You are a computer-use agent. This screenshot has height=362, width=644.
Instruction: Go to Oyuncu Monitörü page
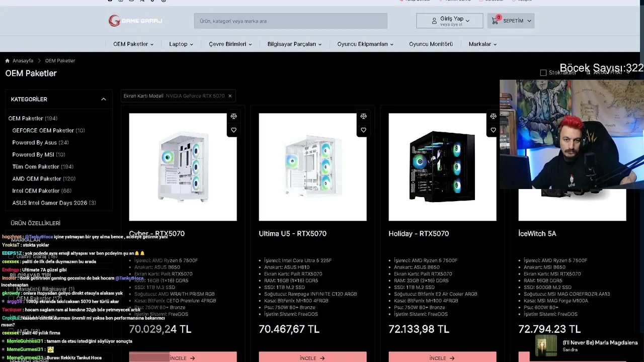[431, 44]
